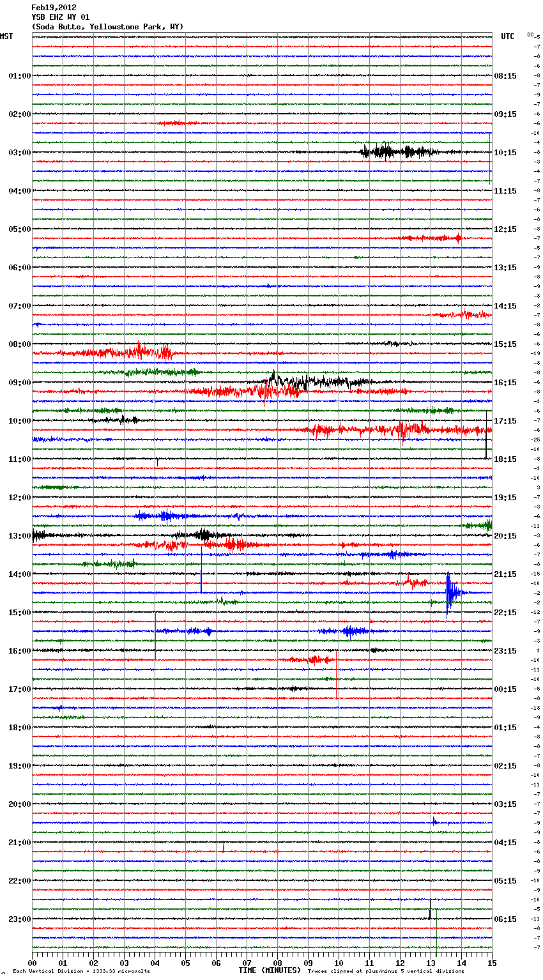Click the '03:15' UTC time label
The width and height of the screenshot is (543, 980).
[505, 804]
